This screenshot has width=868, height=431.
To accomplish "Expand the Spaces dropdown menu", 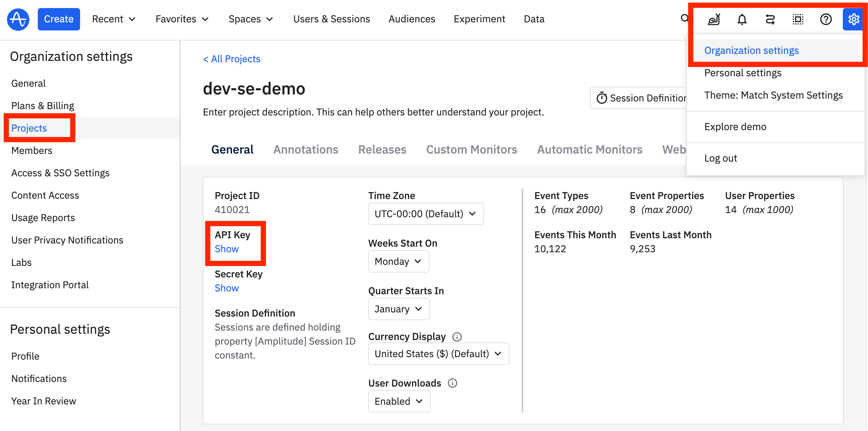I will tap(251, 19).
